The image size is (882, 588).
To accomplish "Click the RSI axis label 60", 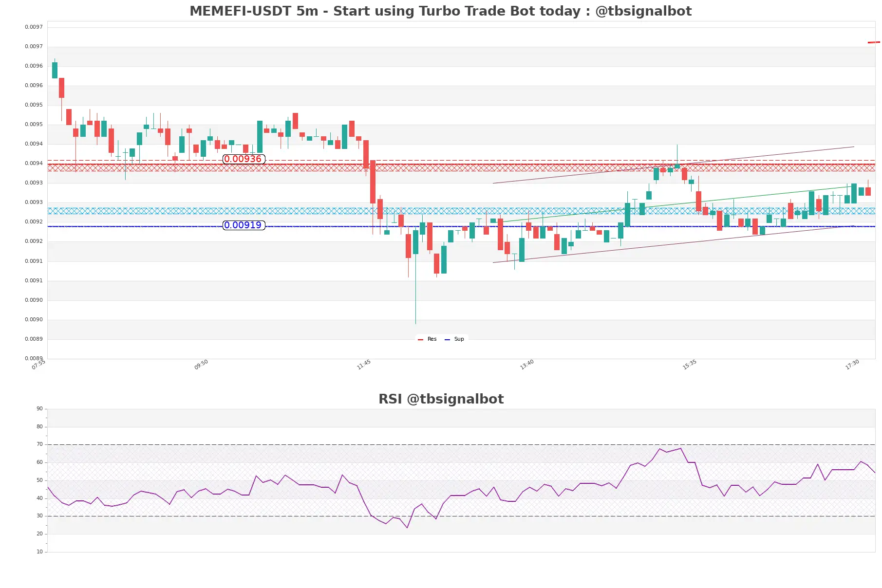I will (x=39, y=462).
